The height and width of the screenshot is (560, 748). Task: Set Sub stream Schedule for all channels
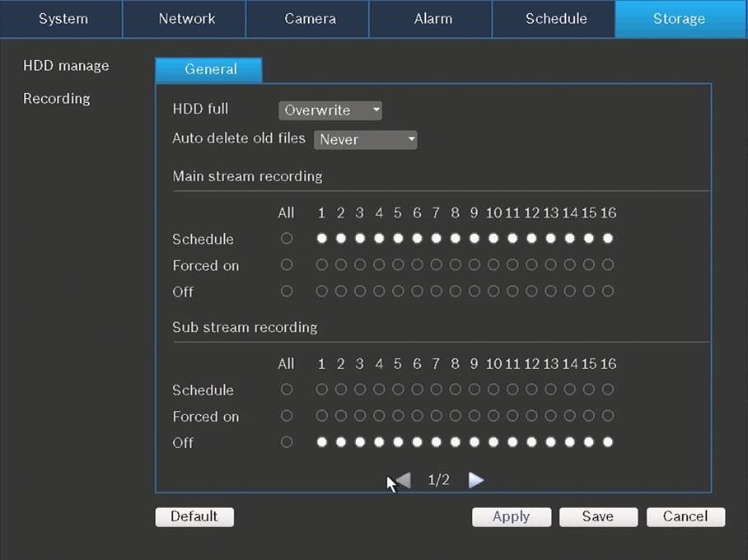pos(287,390)
